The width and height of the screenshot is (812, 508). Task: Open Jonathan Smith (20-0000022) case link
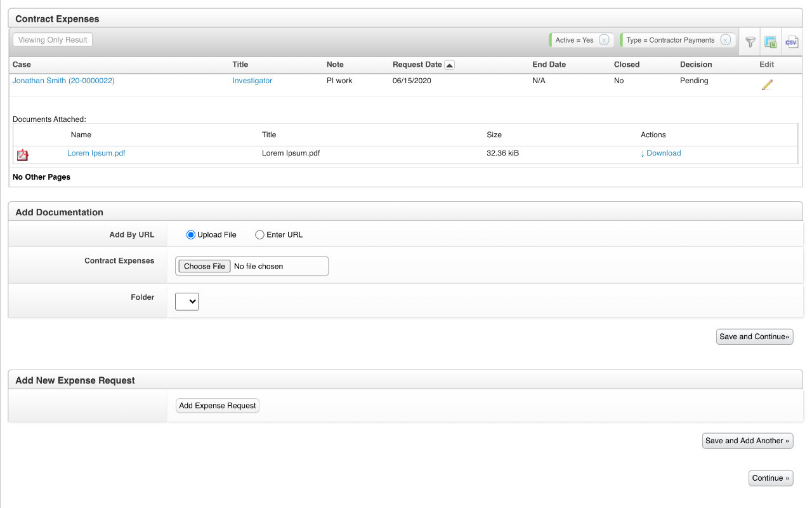(x=63, y=81)
